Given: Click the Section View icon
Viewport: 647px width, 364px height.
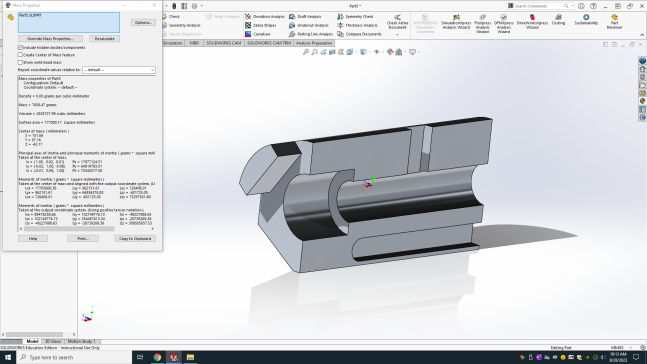Looking at the screenshot, I should click(332, 52).
